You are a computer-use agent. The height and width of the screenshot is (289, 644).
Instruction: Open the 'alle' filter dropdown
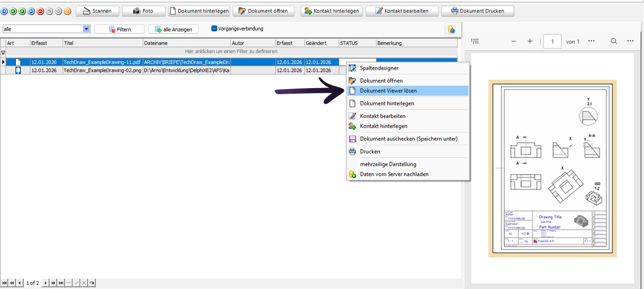coord(86,29)
